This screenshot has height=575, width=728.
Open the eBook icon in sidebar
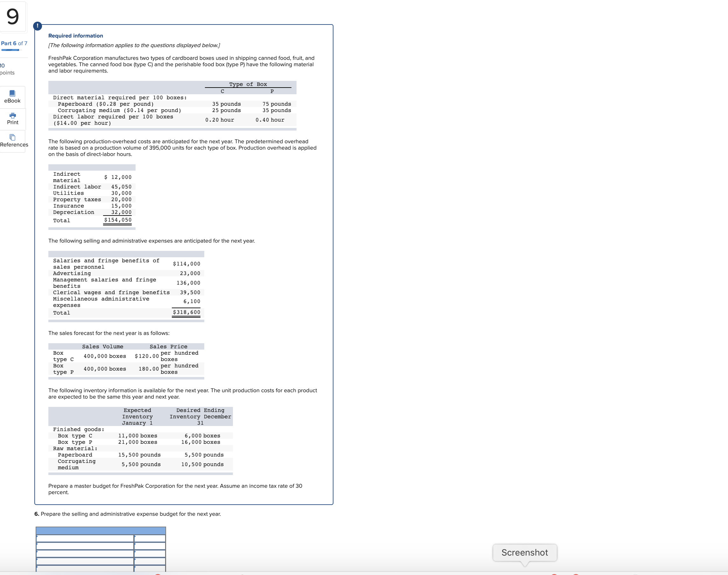point(12,93)
